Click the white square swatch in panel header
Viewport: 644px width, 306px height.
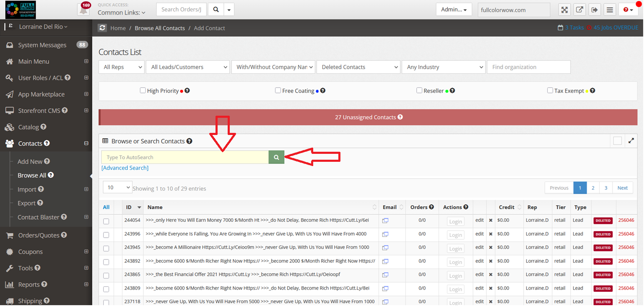coord(617,141)
